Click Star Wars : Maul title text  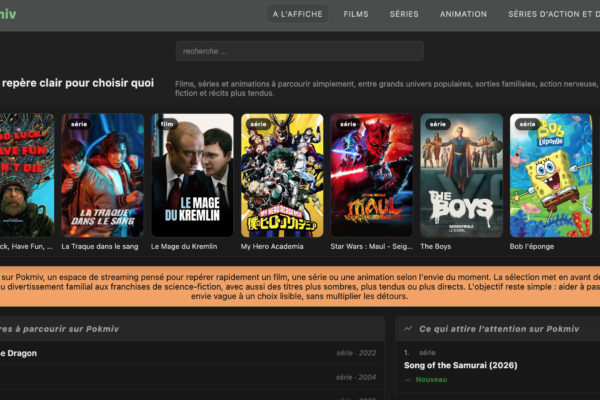[x=372, y=247]
